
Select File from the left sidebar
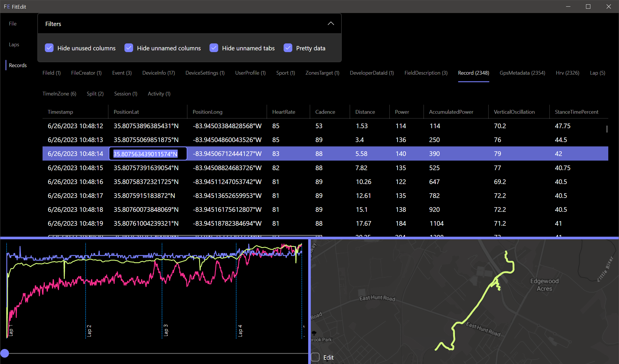click(x=13, y=23)
